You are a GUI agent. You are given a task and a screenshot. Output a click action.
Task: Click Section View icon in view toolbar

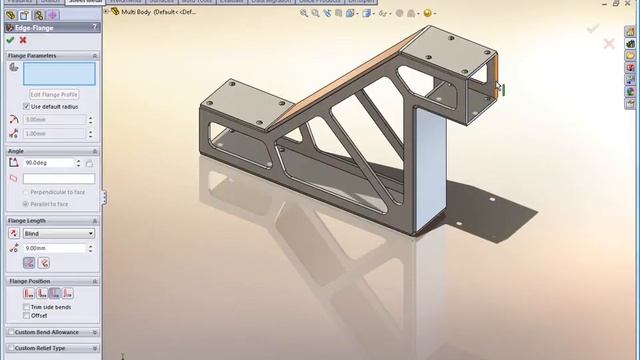point(339,13)
